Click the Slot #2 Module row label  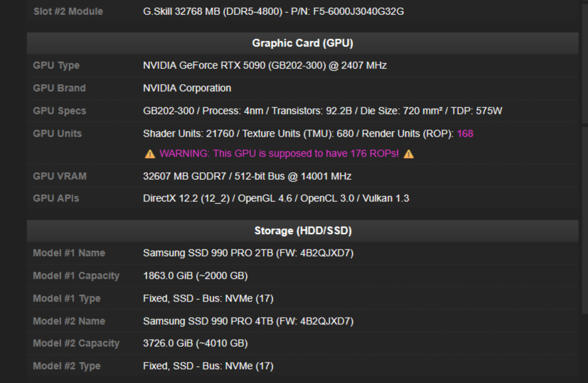[x=67, y=12]
